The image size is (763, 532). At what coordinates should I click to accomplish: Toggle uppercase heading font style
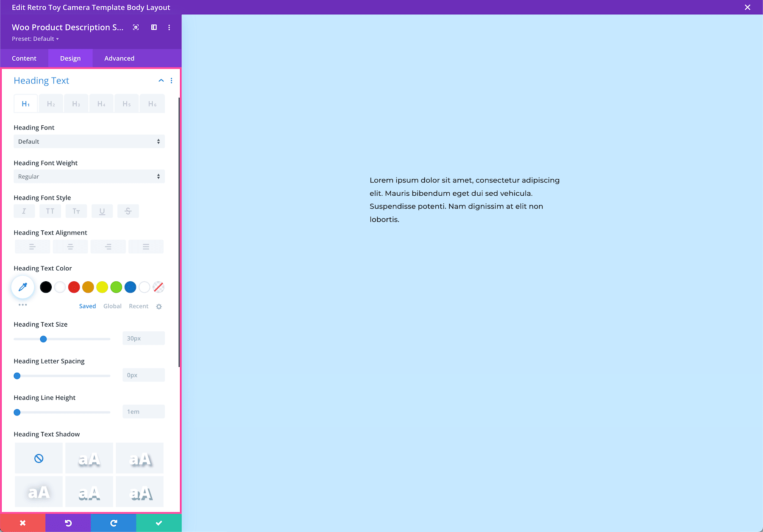coord(50,211)
